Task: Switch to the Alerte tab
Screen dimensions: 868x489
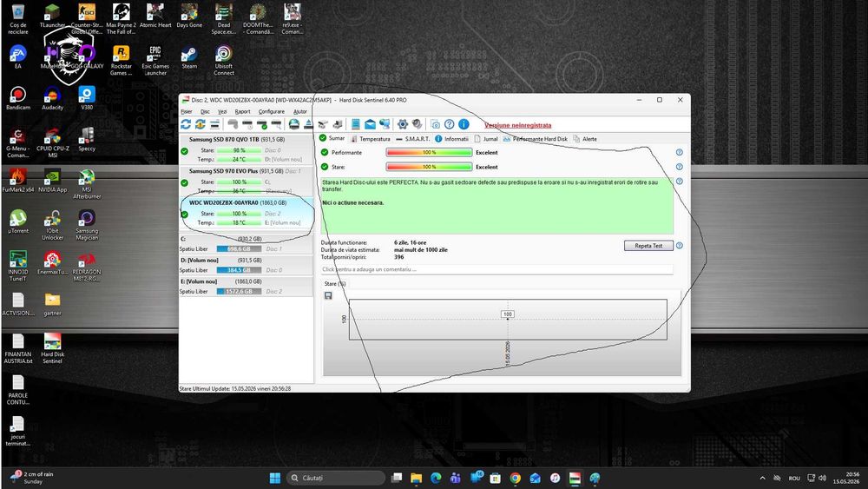Action: [585, 139]
